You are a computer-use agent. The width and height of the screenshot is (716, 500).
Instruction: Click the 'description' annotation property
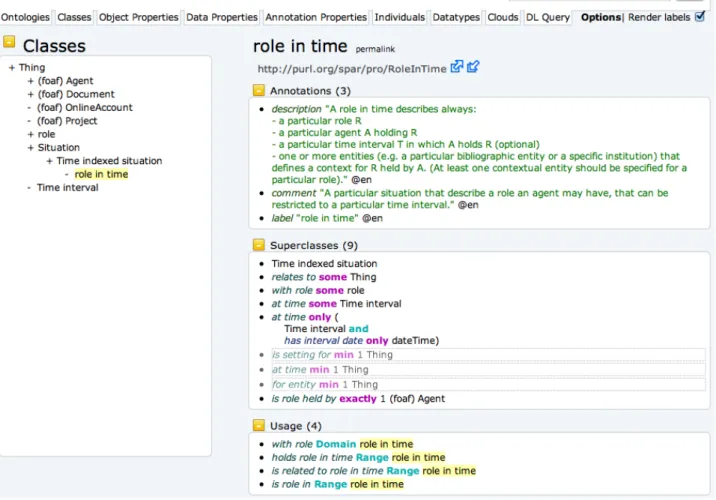click(x=296, y=109)
